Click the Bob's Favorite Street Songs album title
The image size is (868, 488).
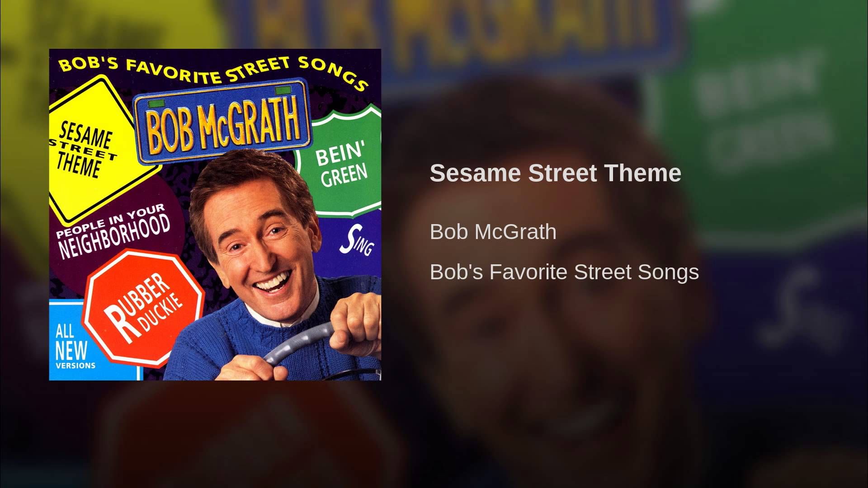(564, 272)
